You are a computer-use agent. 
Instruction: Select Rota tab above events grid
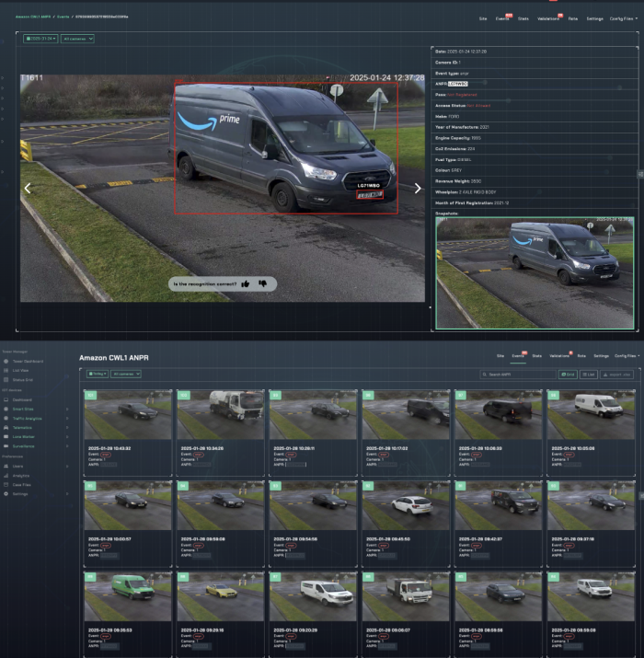click(x=581, y=356)
